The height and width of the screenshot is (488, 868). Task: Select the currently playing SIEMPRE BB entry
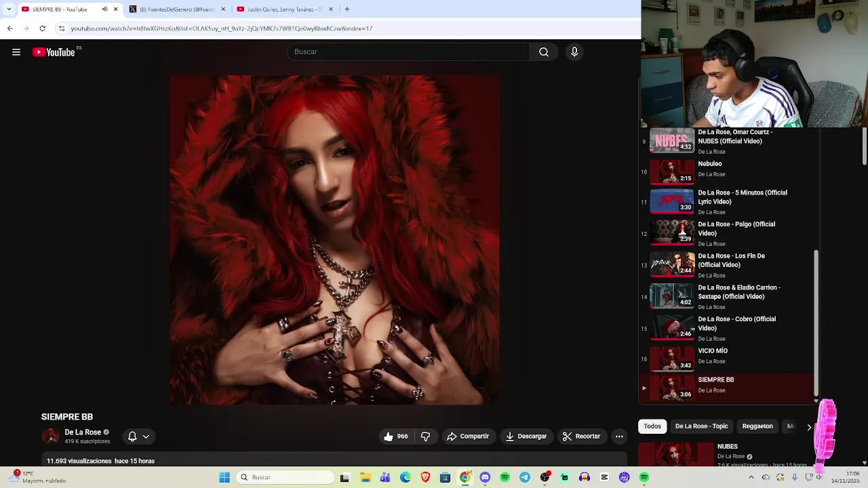coord(726,388)
